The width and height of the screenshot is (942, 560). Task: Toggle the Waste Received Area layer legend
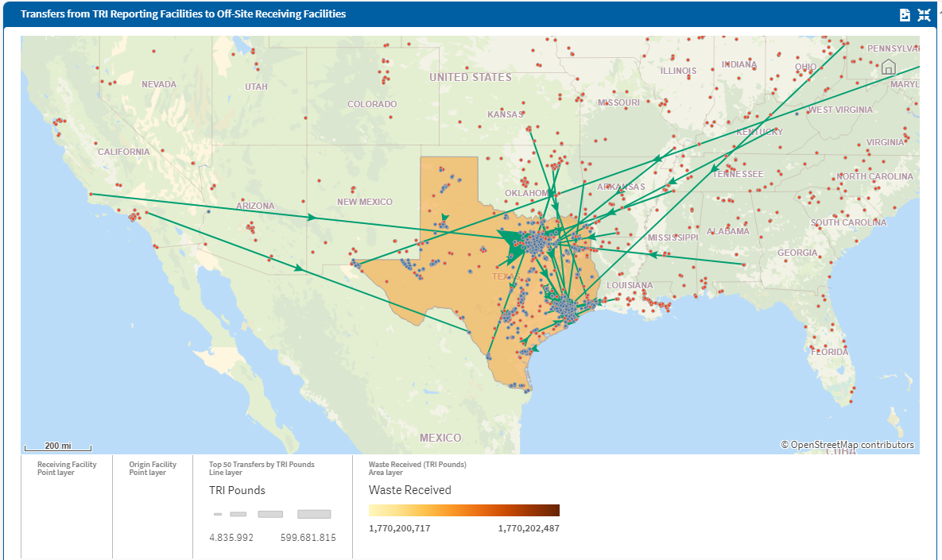point(416,464)
